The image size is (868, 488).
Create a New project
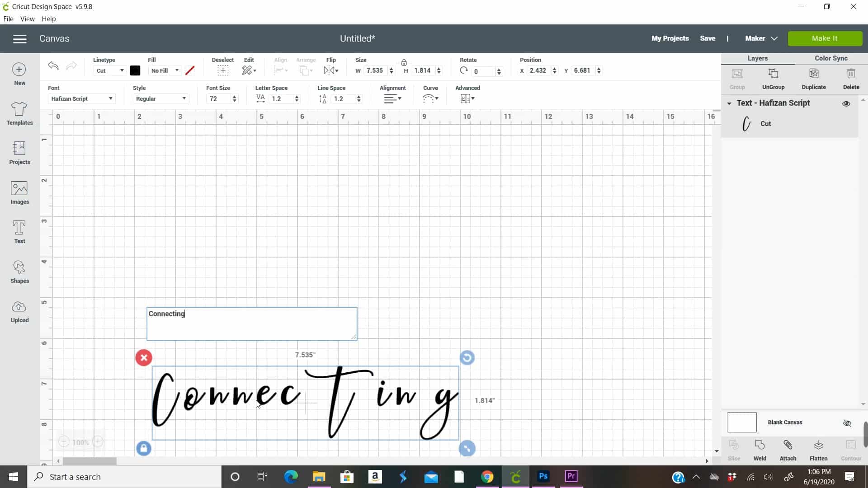[19, 74]
